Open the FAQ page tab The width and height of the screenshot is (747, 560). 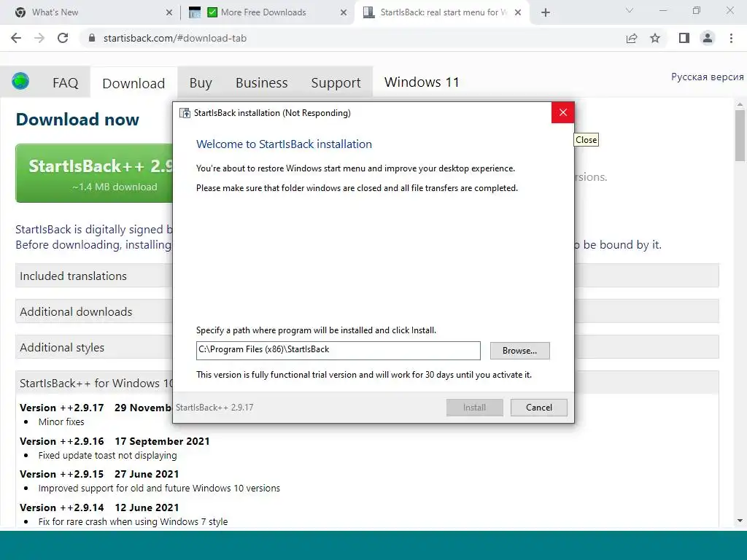(65, 83)
